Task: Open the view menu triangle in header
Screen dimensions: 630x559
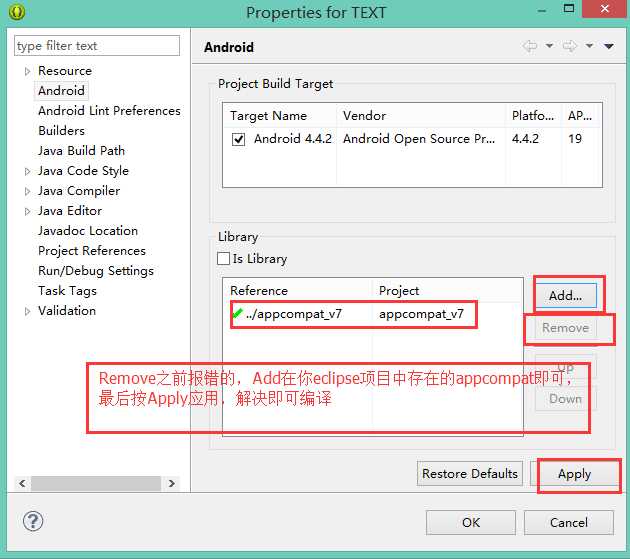Action: tap(609, 46)
